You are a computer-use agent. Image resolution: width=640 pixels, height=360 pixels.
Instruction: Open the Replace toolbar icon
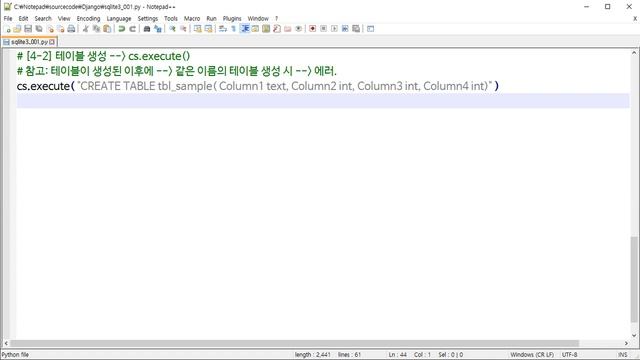pos(158,29)
